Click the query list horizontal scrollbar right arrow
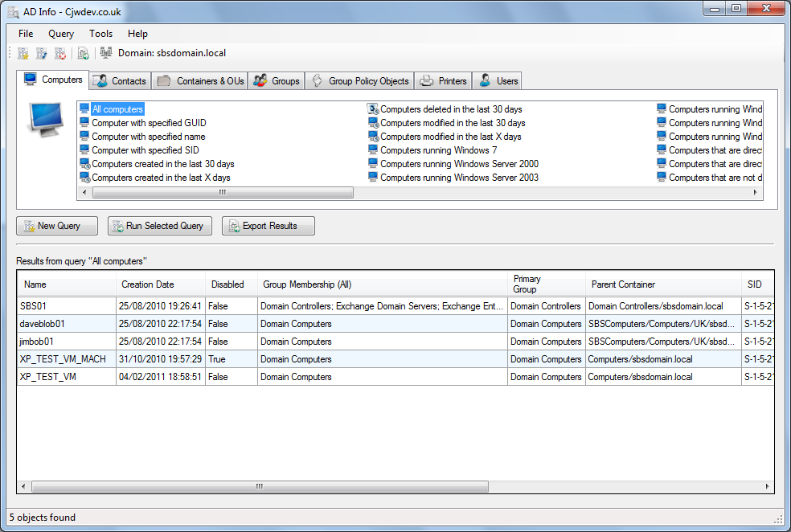The image size is (791, 532). pos(755,193)
